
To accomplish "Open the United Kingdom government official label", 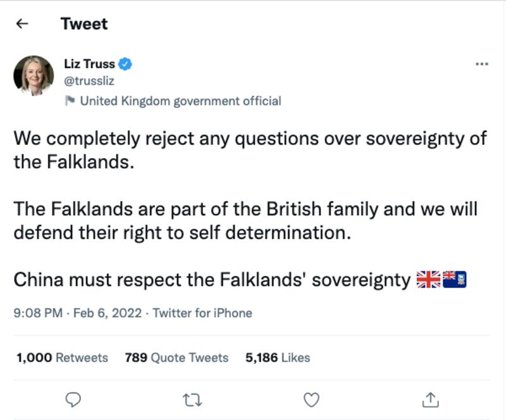I will pos(180,101).
